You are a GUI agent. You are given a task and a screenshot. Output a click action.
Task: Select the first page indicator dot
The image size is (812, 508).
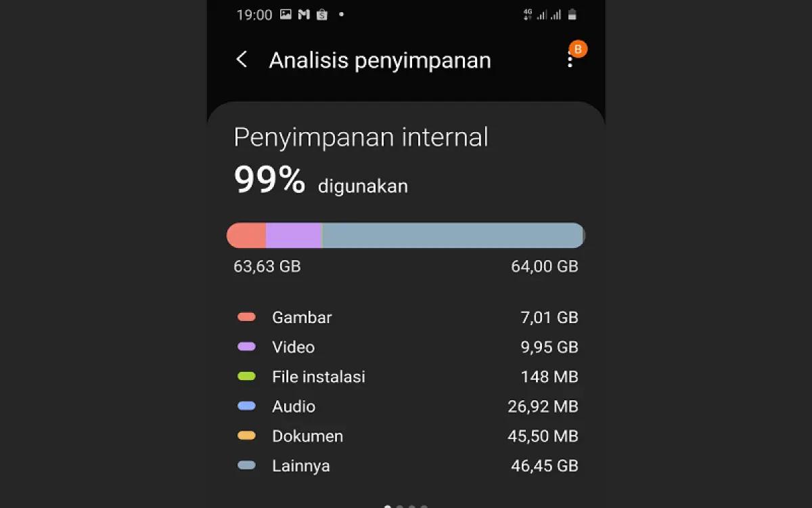tap(388, 505)
